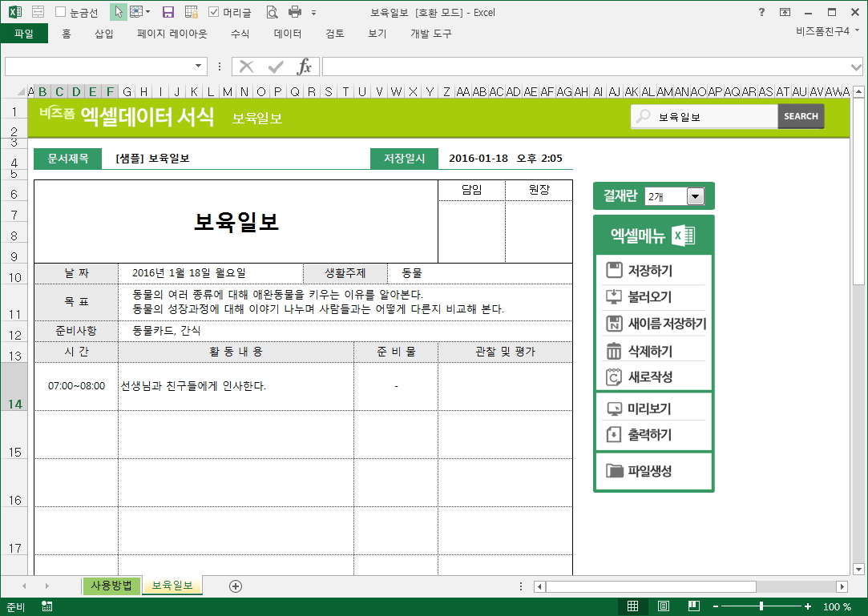
Task: Expand the Name Box dropdown arrow
Action: click(199, 66)
